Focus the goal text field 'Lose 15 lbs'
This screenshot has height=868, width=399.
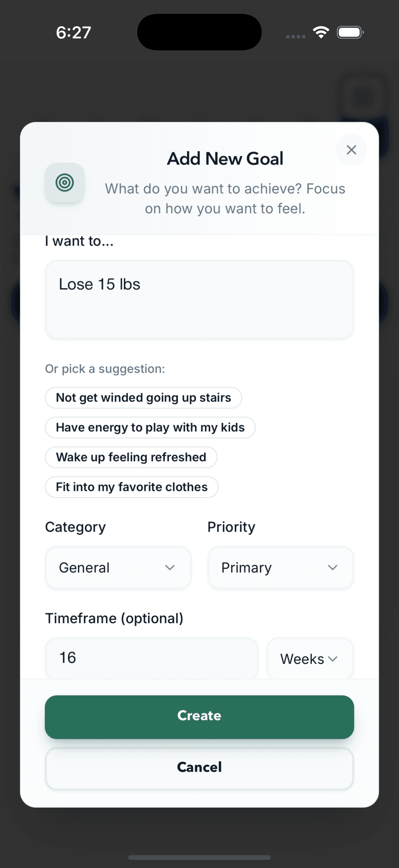[x=199, y=299]
